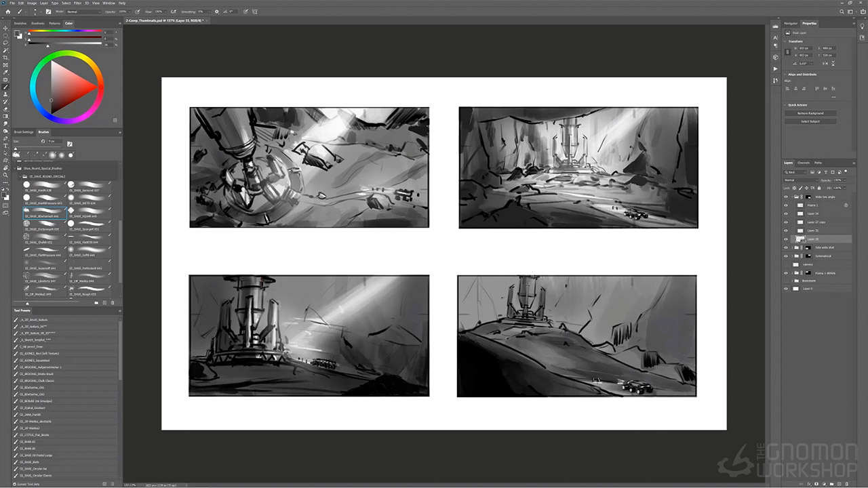Open the layer blend mode Normal dropdown
Image resolution: width=868 pixels, height=488 pixels.
click(x=800, y=180)
